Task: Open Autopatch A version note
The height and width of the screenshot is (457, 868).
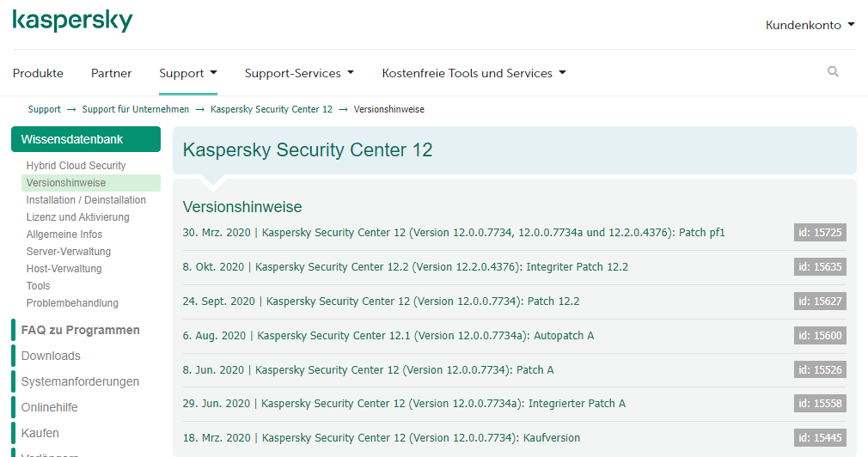Action: point(388,336)
